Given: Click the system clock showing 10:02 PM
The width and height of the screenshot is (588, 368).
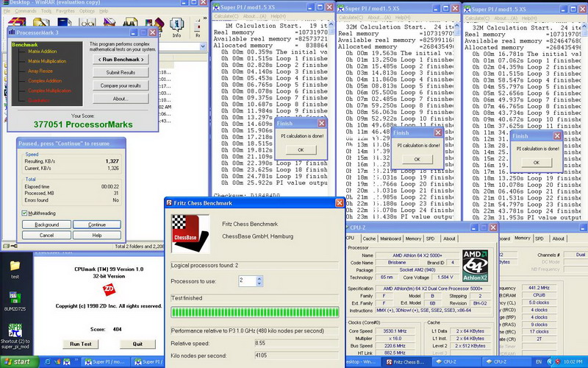Looking at the screenshot, I should click(x=573, y=362).
